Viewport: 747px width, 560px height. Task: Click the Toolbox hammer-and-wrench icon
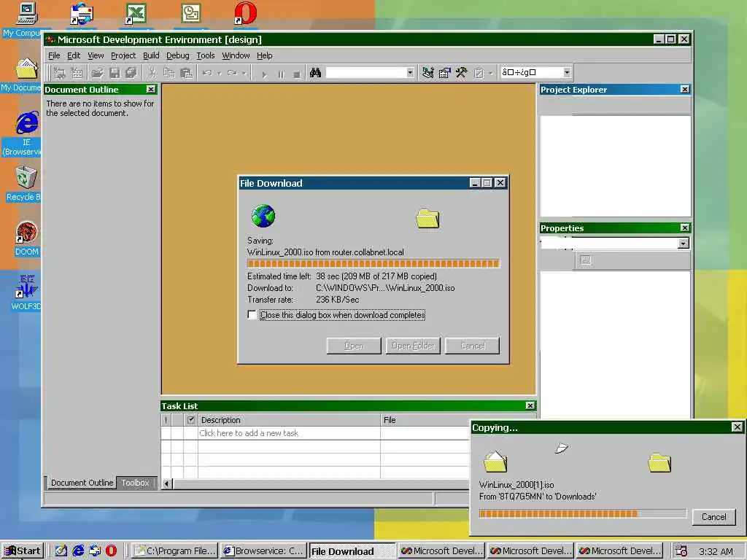tap(462, 73)
